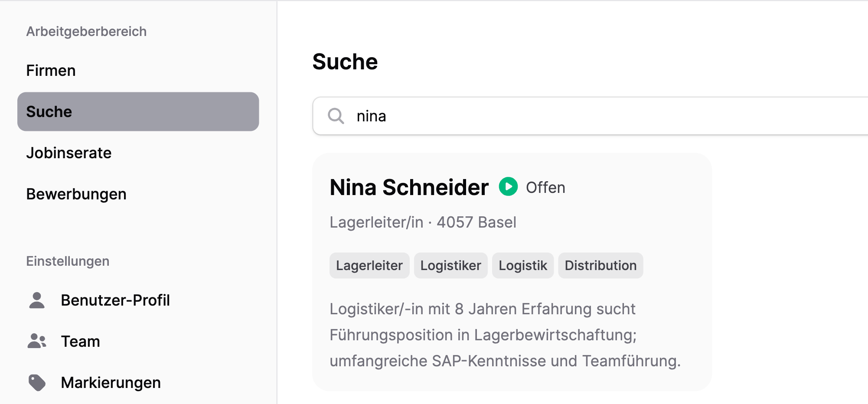
Task: Click the location text 4057 Basel
Action: click(476, 222)
